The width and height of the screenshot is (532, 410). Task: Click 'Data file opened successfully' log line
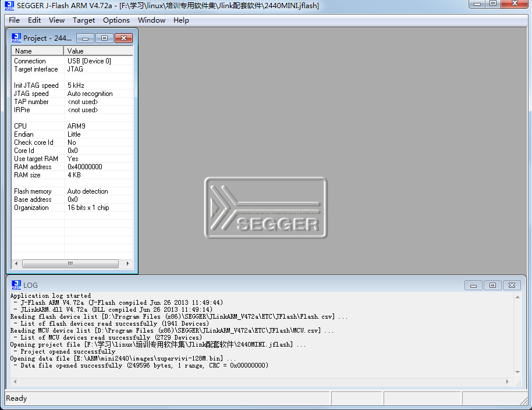141,366
